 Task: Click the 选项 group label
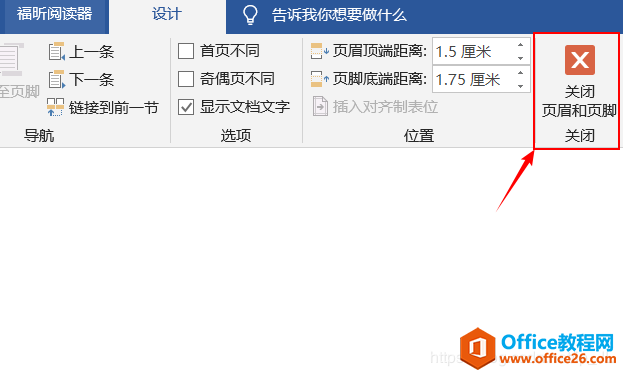tap(236, 136)
